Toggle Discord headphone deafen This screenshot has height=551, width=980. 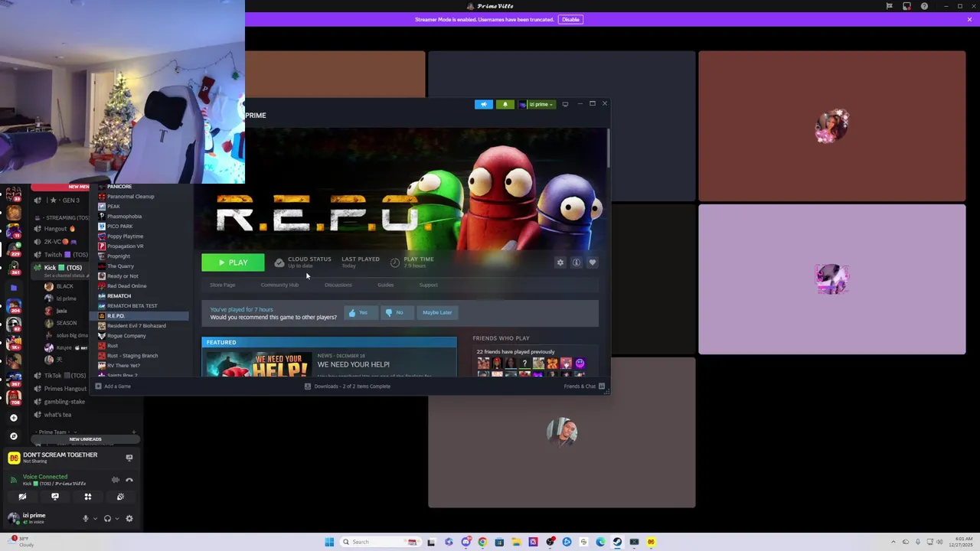tap(107, 519)
